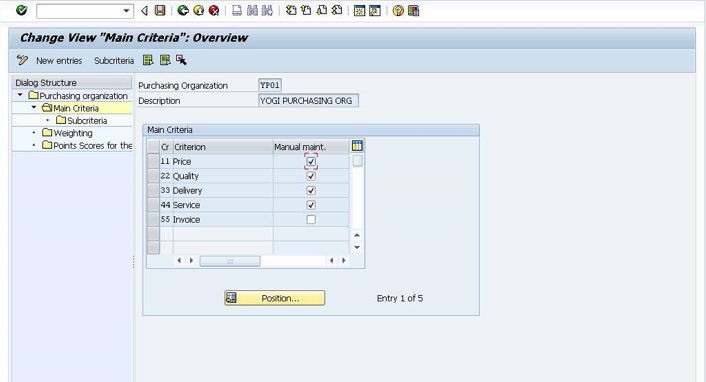Viewport: 706px width, 382px height.
Task: Click the vertical scrollbar thumb box
Action: click(358, 160)
